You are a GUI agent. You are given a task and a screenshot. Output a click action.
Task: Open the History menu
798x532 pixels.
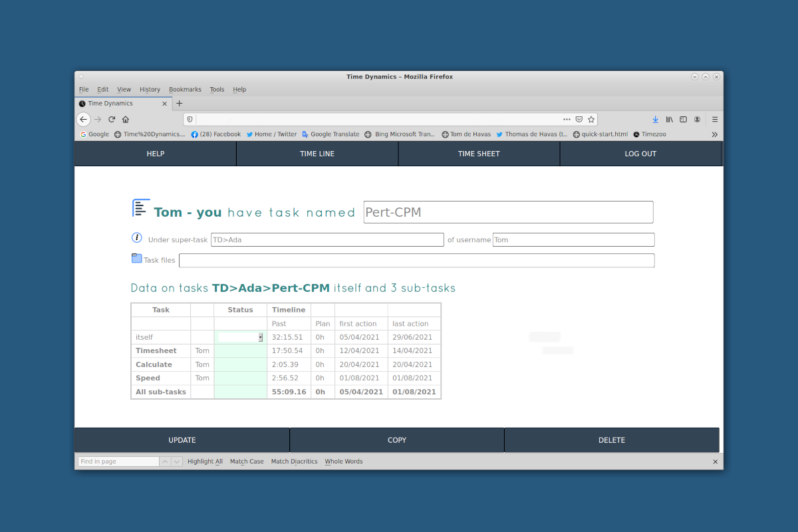150,89
